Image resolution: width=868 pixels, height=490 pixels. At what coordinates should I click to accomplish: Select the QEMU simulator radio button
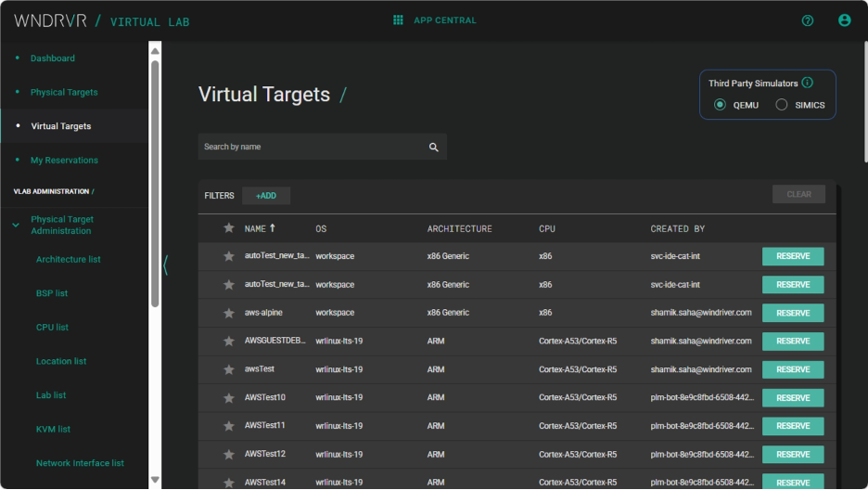click(720, 105)
